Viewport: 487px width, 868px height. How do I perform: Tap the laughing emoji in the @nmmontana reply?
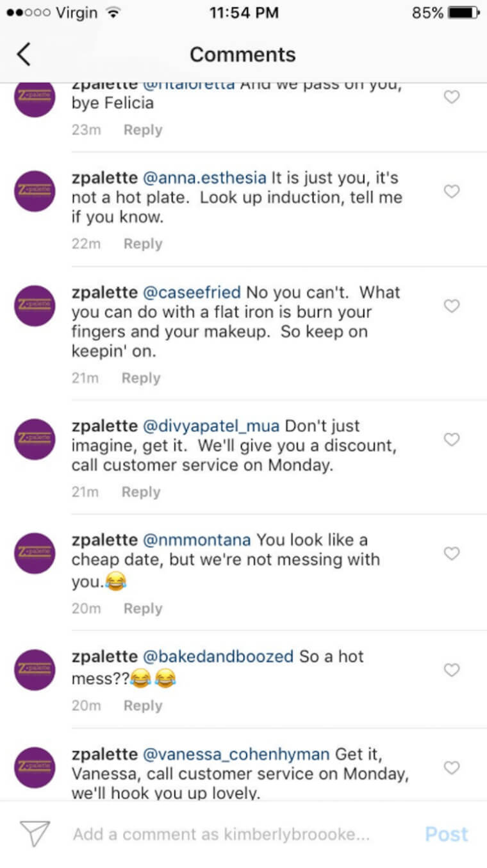click(115, 581)
